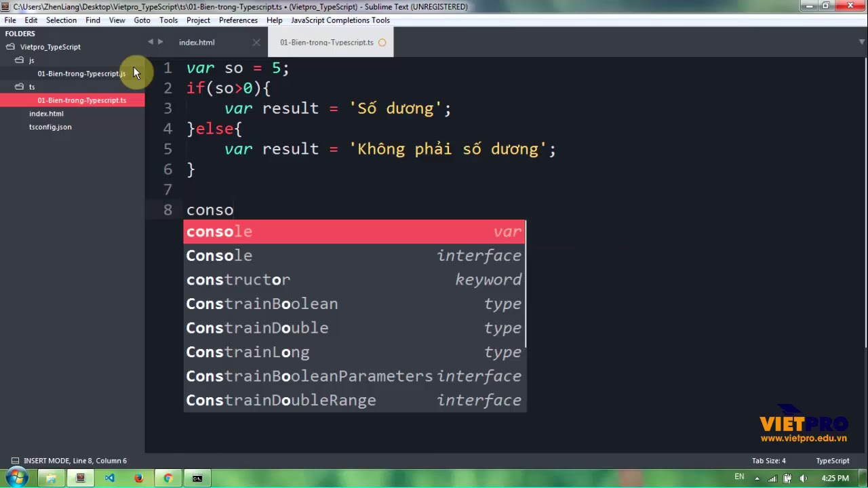Open the Goto menu
Viewport: 868px width, 488px height.
click(x=142, y=20)
